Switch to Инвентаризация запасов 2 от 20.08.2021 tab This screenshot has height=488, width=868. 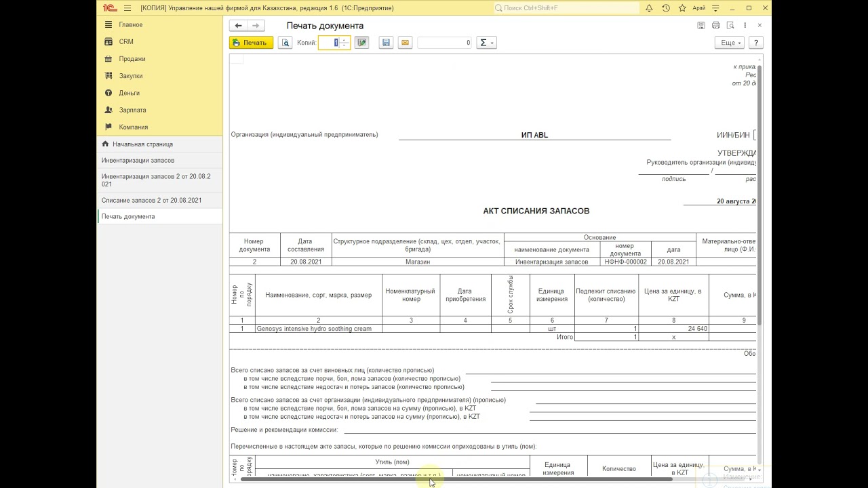tap(159, 180)
